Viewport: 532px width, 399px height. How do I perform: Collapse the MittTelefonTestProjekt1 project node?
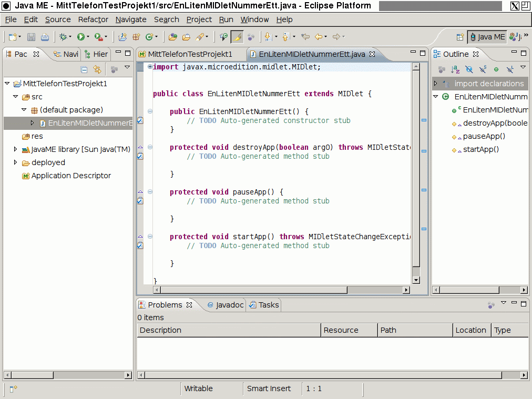(x=7, y=83)
